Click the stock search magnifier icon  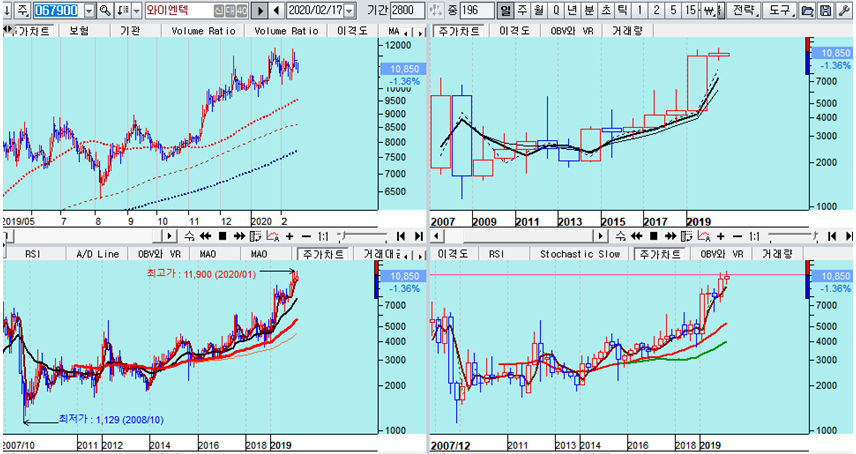pos(105,10)
